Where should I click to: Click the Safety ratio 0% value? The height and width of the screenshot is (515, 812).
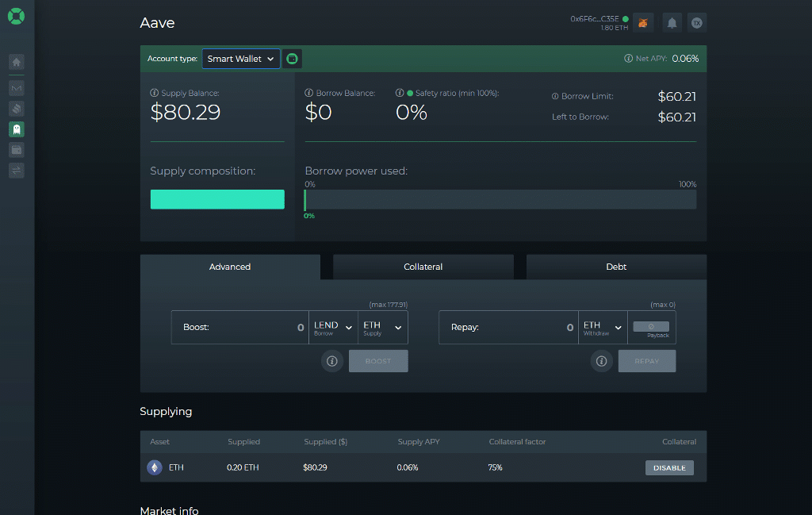pos(412,113)
